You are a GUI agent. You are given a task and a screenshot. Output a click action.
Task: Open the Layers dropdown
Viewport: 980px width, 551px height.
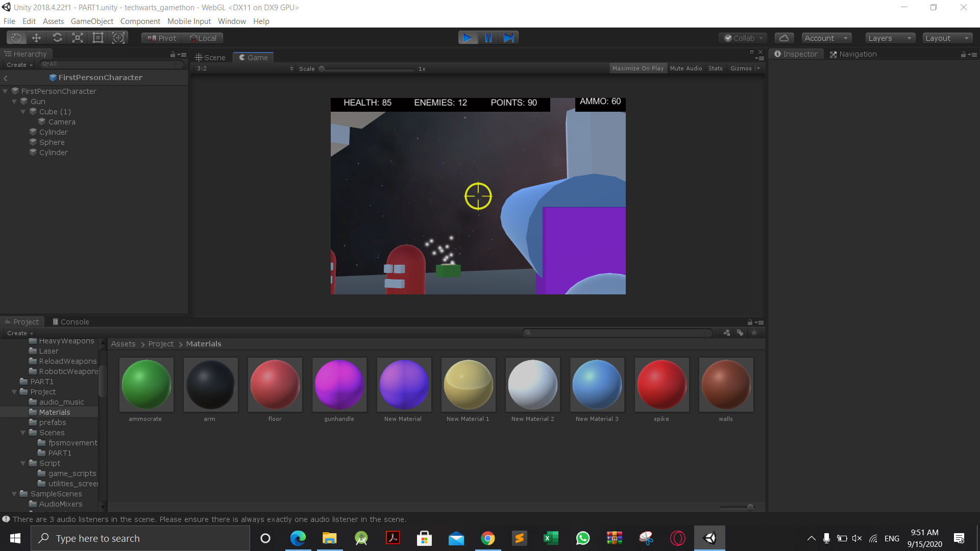(890, 38)
